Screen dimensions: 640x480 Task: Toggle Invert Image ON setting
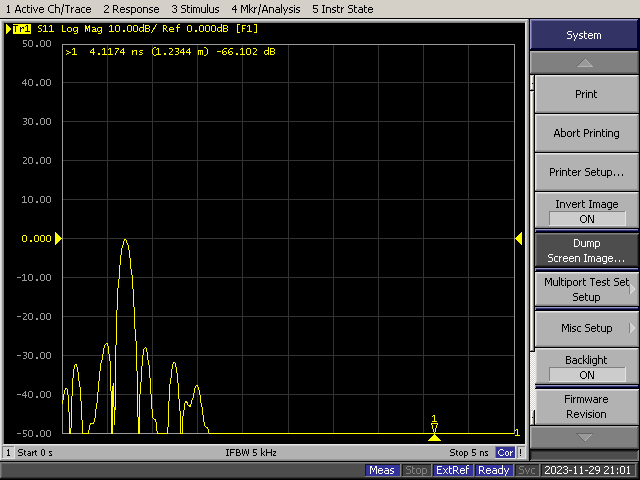[x=586, y=211]
